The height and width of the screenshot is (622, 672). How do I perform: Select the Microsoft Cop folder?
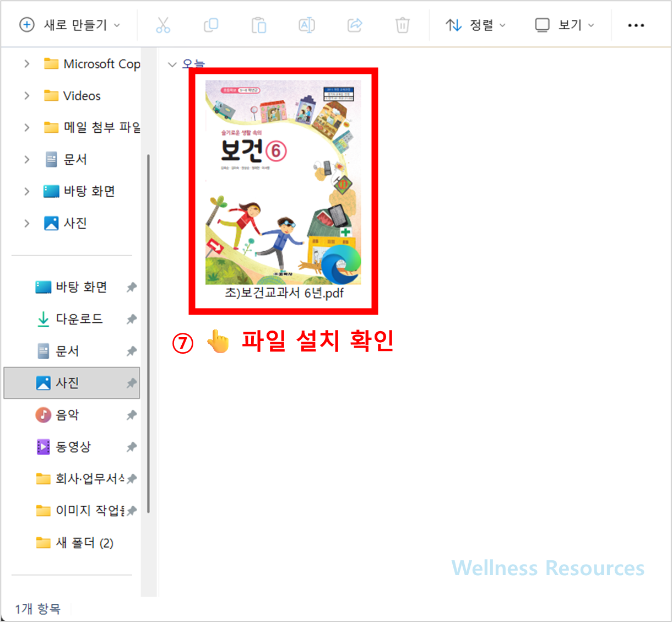click(x=92, y=64)
